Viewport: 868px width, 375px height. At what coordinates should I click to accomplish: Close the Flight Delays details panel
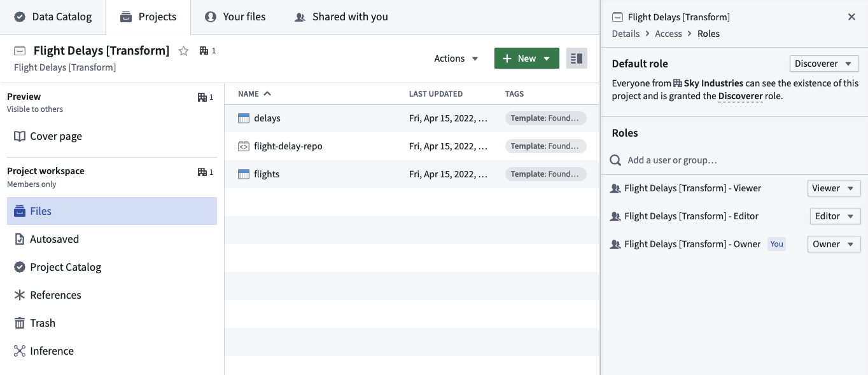[851, 17]
